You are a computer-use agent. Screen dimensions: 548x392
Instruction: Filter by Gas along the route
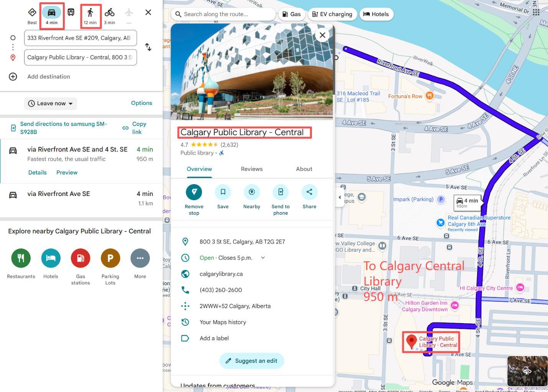[292, 14]
